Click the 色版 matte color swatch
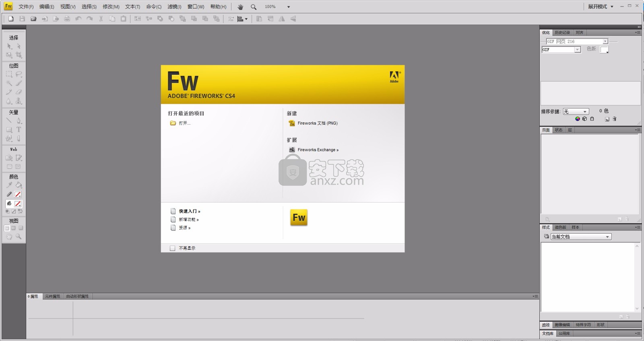 [x=604, y=49]
